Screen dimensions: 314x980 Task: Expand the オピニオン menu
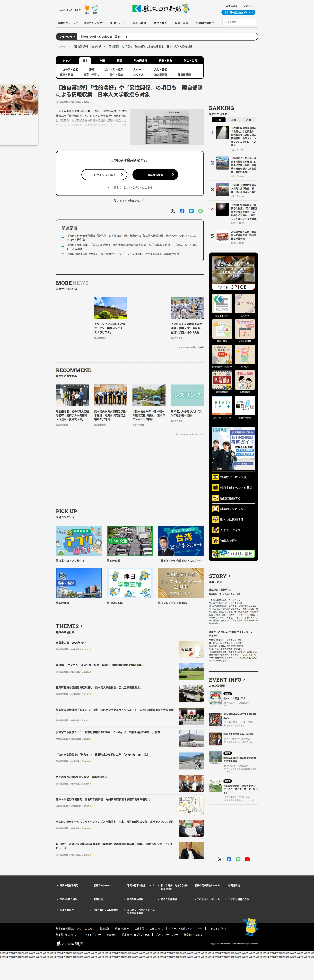pos(162,23)
